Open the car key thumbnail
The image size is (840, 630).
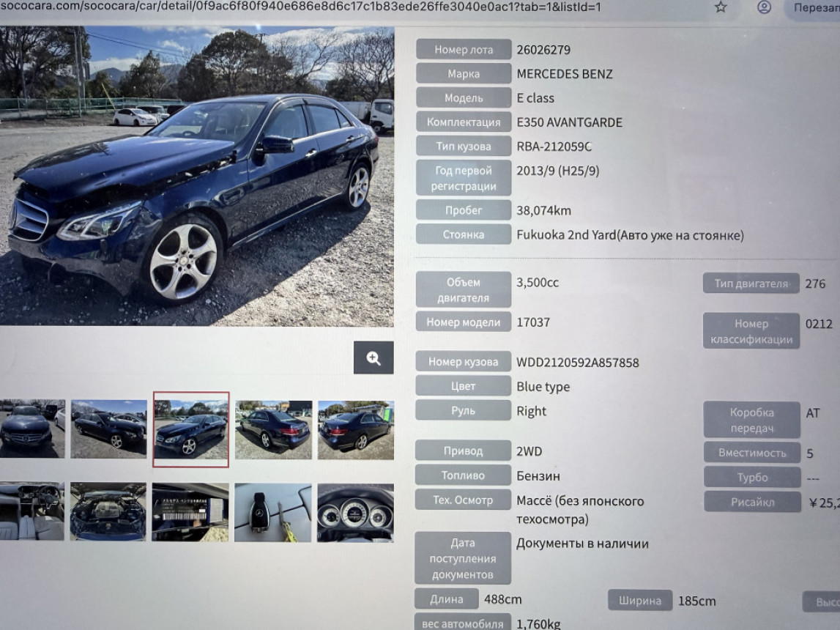273,513
